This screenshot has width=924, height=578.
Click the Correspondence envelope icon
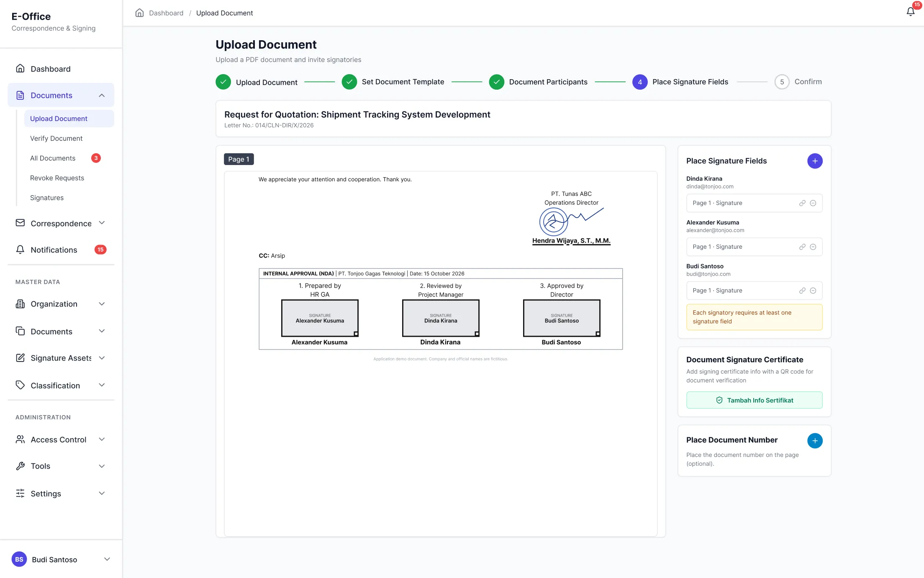pos(20,223)
